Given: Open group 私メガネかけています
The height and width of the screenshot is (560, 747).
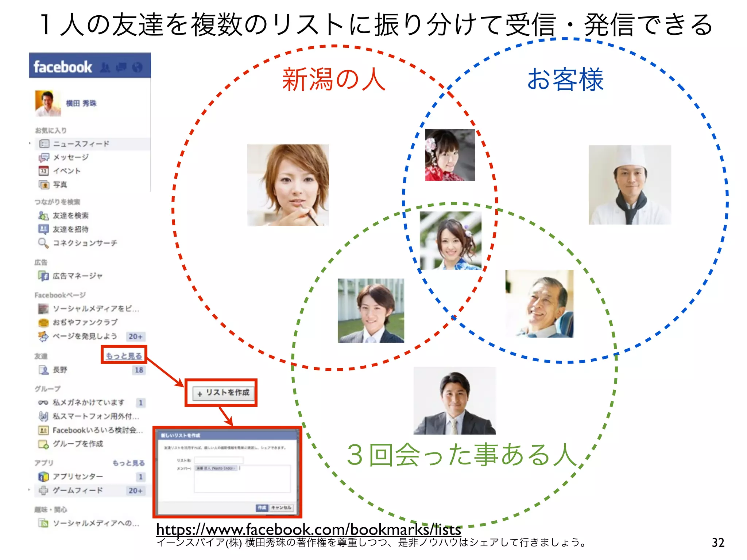Looking at the screenshot, I should (x=89, y=403).
